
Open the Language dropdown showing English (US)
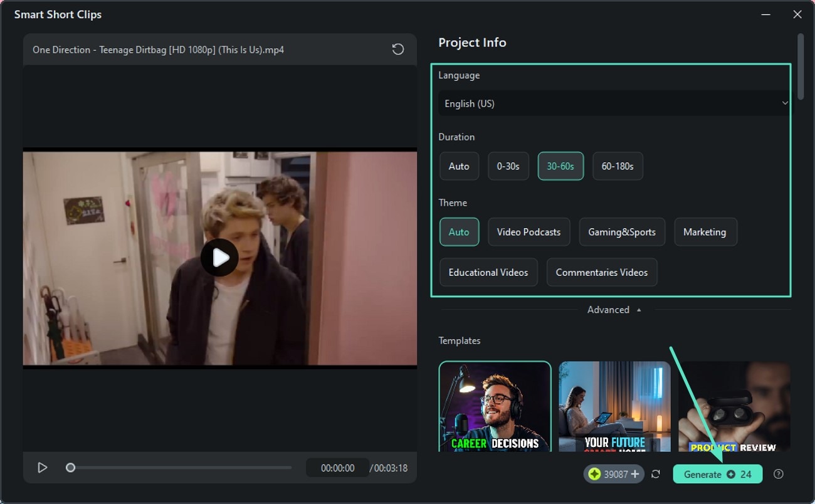coord(614,103)
